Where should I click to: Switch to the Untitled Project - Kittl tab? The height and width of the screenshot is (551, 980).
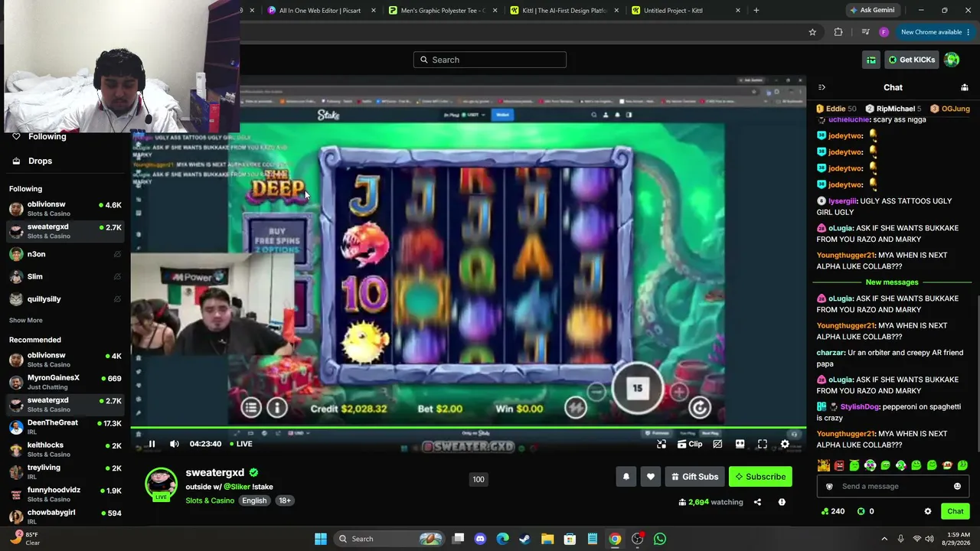tap(685, 10)
